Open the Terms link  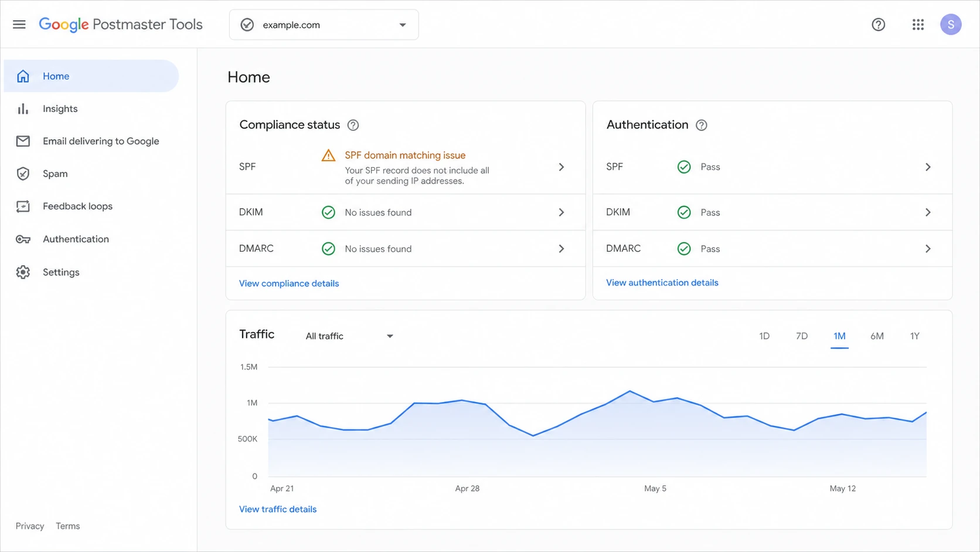[68, 526]
